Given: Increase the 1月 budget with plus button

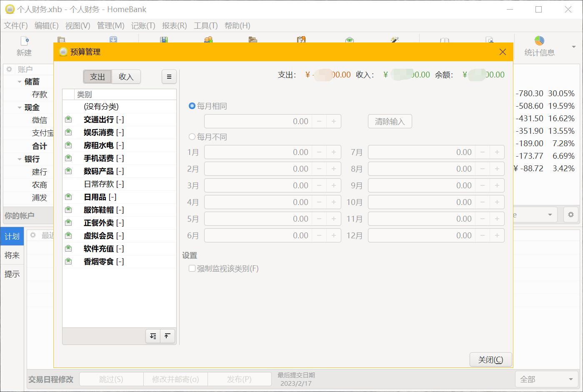Looking at the screenshot, I should tap(334, 152).
